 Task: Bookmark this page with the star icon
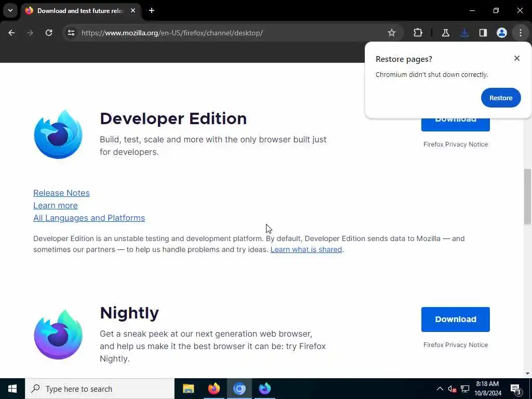tap(392, 33)
